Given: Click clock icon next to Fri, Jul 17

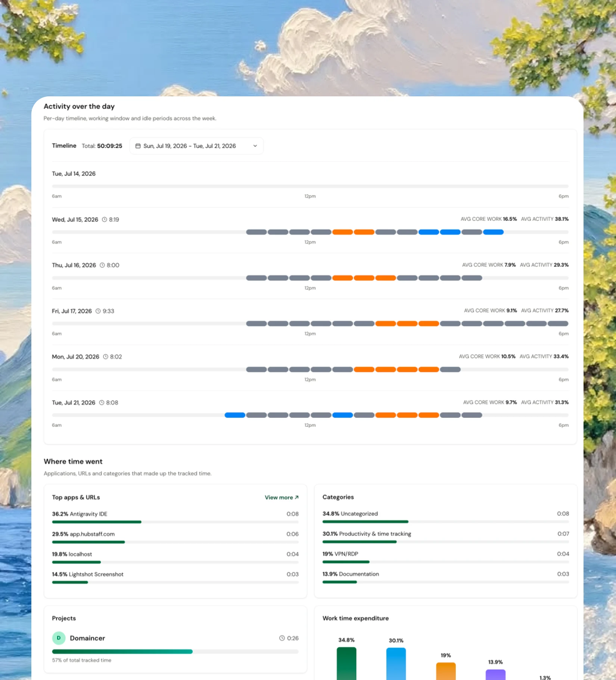Looking at the screenshot, I should (98, 311).
